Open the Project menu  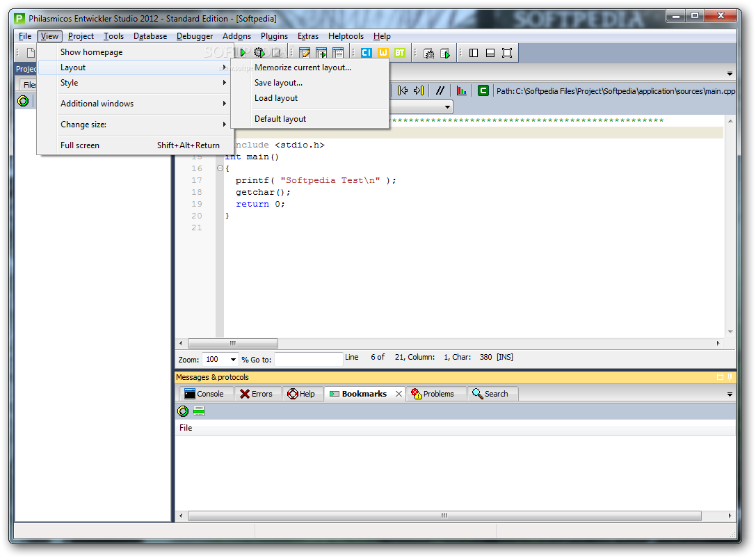click(81, 36)
